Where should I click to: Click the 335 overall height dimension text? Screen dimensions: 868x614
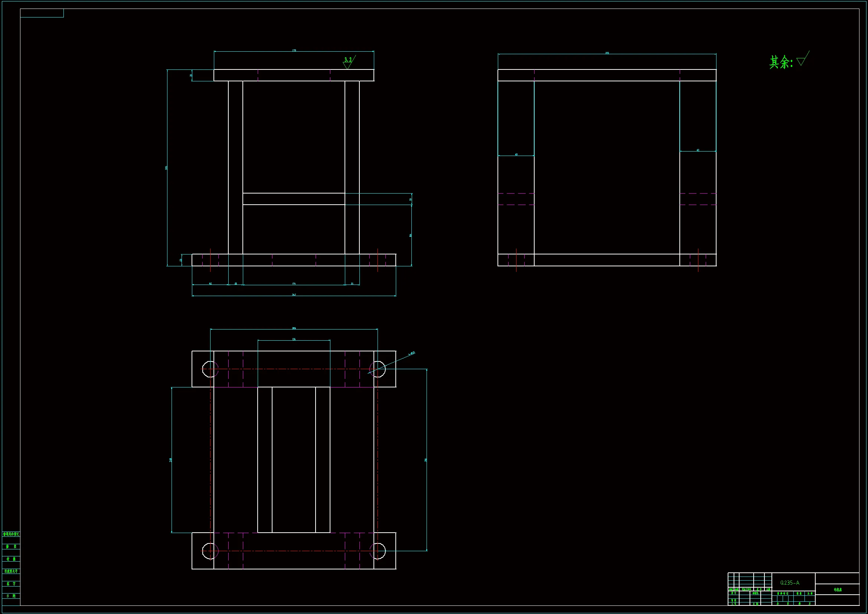click(166, 168)
